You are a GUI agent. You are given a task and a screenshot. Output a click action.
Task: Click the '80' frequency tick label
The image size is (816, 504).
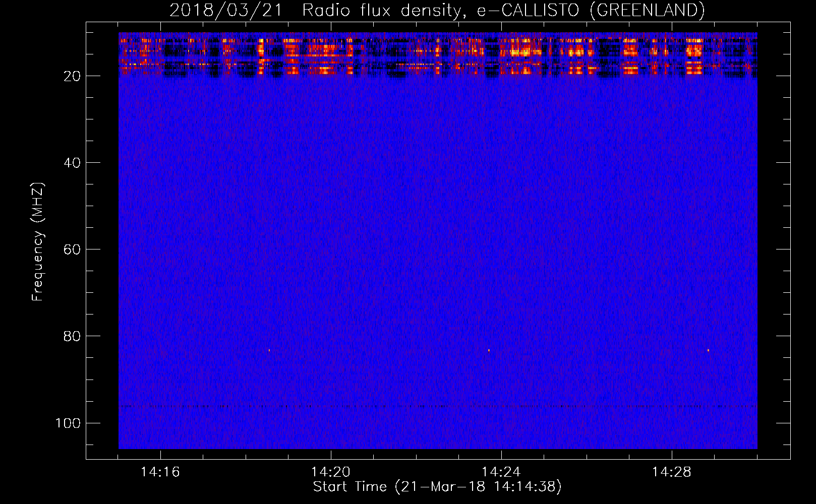tap(72, 336)
